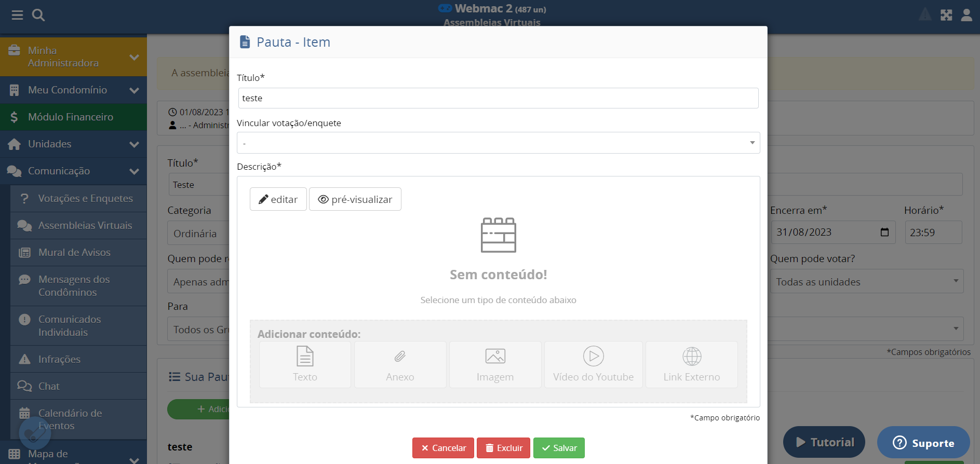Expand Meu Condomínio sidebar section
The height and width of the screenshot is (464, 980).
pyautogui.click(x=73, y=90)
